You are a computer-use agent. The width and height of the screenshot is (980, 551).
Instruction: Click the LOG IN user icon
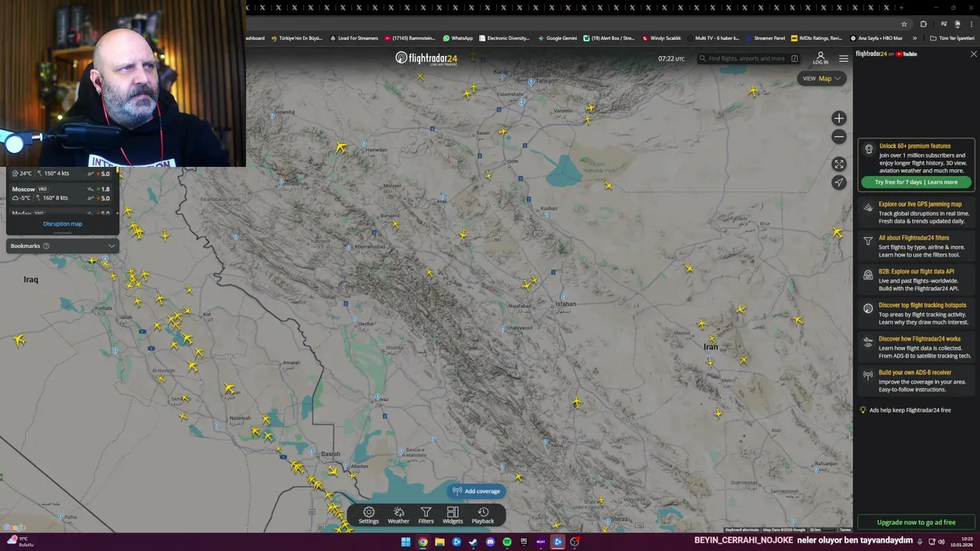820,58
